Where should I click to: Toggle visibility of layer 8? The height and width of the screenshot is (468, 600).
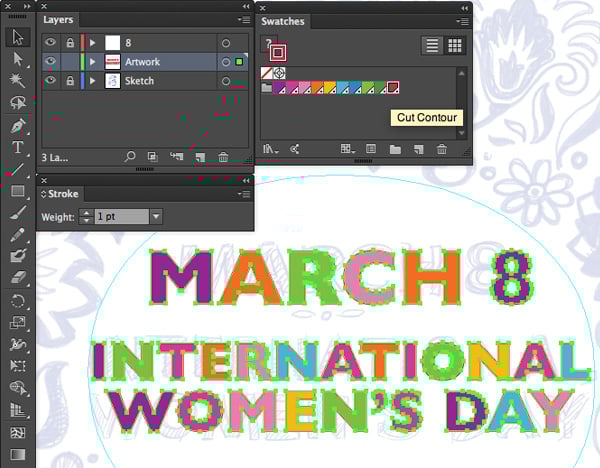(51, 42)
